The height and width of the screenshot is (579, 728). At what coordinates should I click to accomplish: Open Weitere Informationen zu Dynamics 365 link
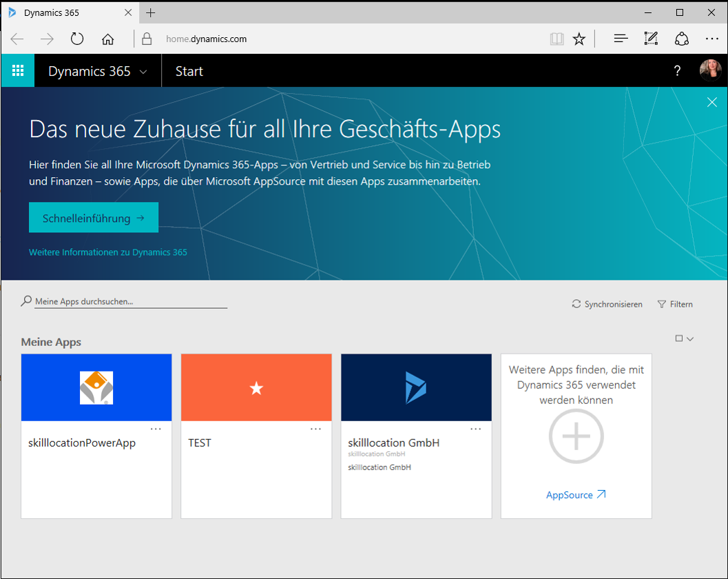click(107, 252)
